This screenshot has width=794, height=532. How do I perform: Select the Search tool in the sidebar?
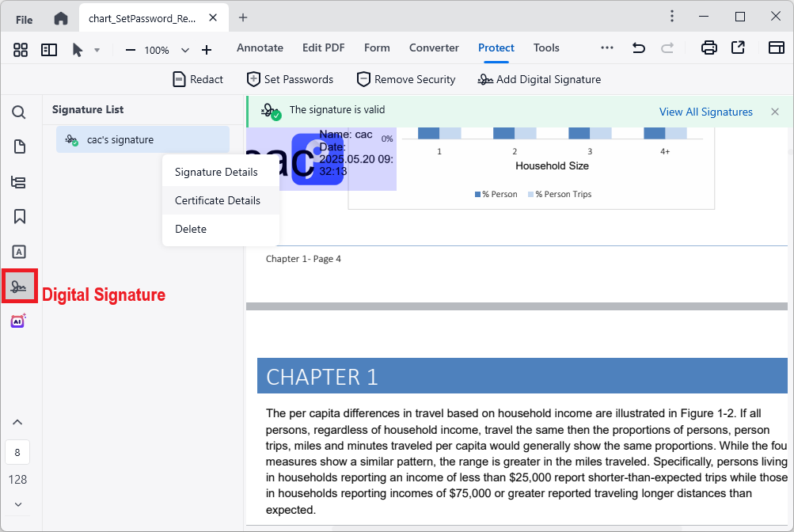[18, 112]
